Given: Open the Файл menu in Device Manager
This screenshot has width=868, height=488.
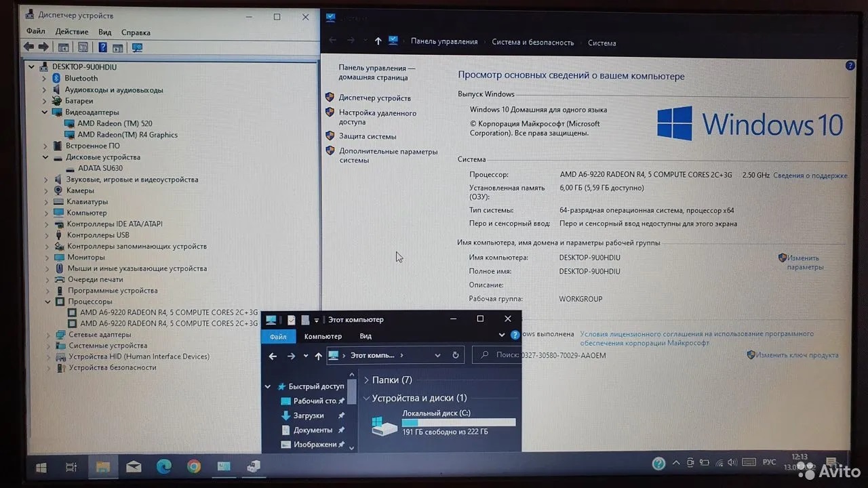Looking at the screenshot, I should (36, 32).
